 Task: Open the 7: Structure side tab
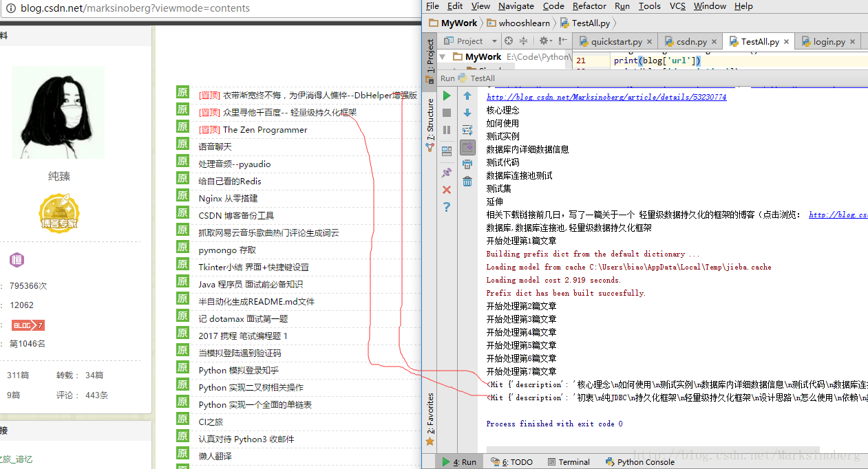430,124
